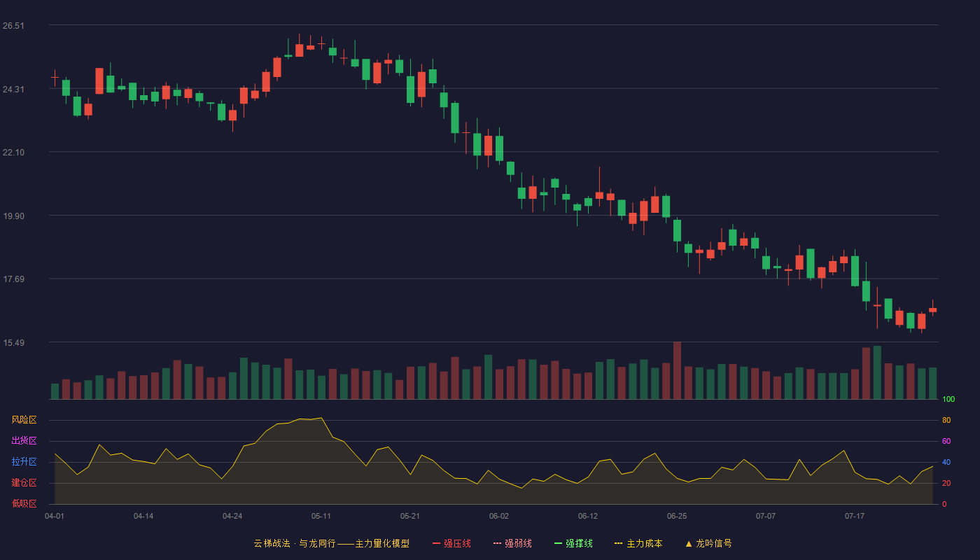
Task: Click the 15.49 price axis label
Action: tap(13, 343)
